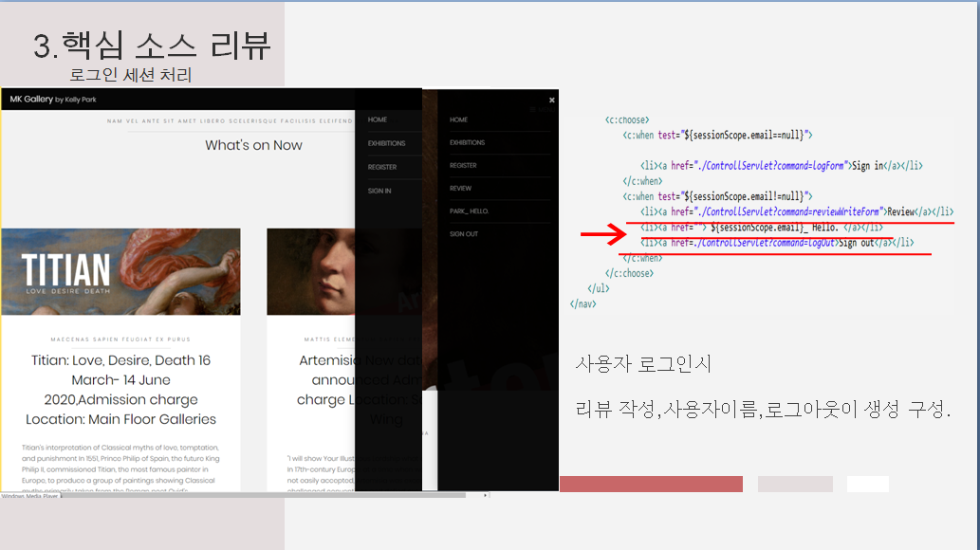Open the hamburger MENU icon
This screenshot has width=980, height=550.
[x=533, y=110]
